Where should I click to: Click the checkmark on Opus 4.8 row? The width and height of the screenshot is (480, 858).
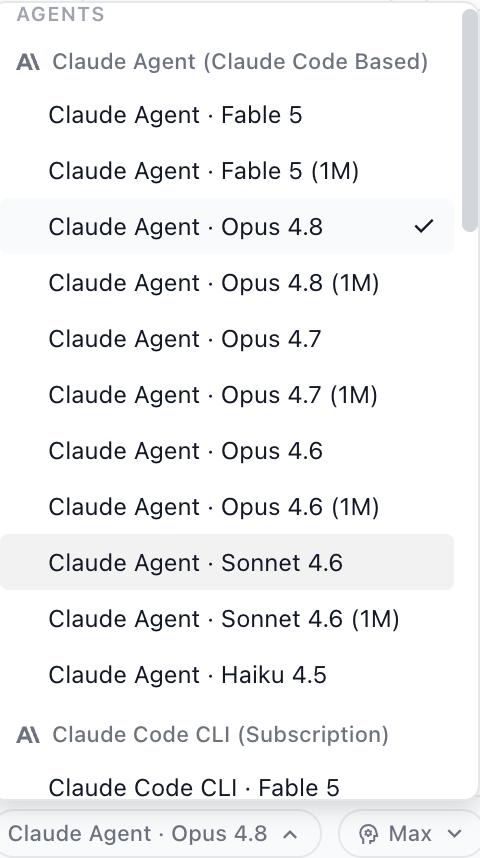coord(424,226)
